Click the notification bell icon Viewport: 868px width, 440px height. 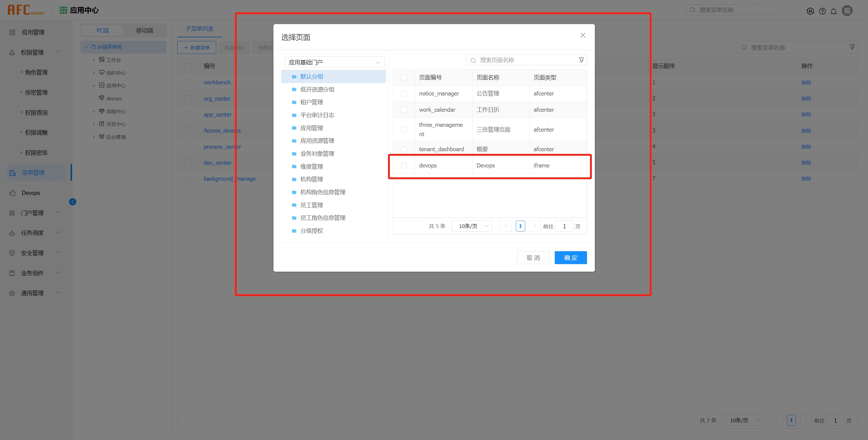pos(833,11)
